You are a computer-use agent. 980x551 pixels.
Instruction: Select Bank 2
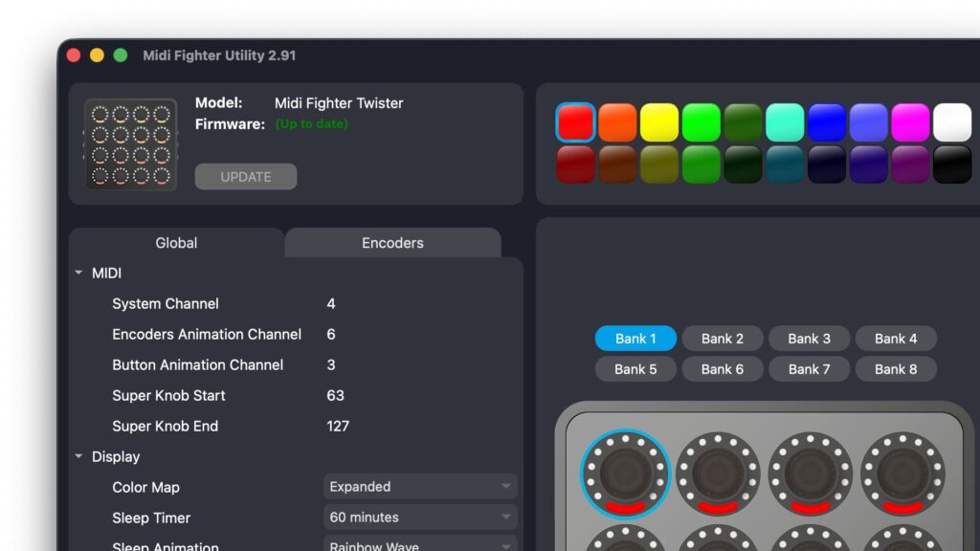pyautogui.click(x=723, y=339)
